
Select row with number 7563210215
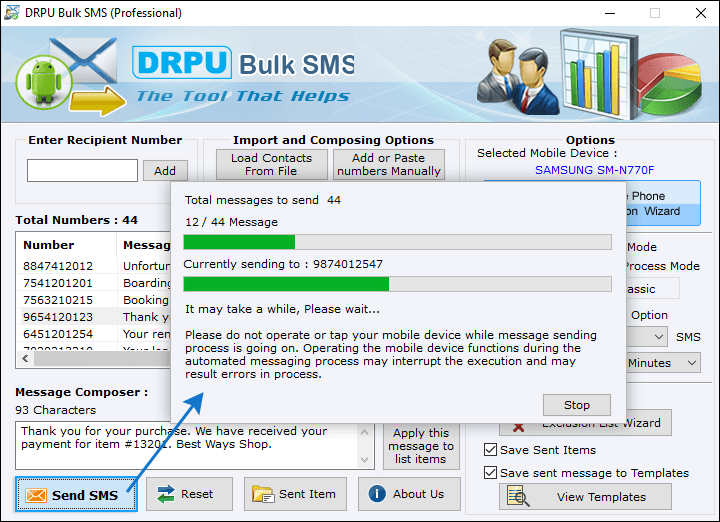point(94,300)
